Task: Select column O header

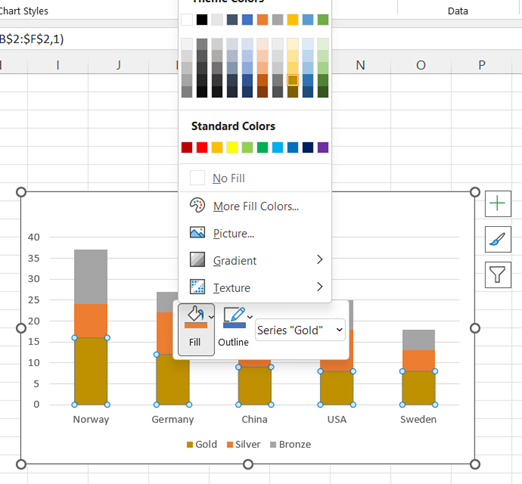Action: 421,65
